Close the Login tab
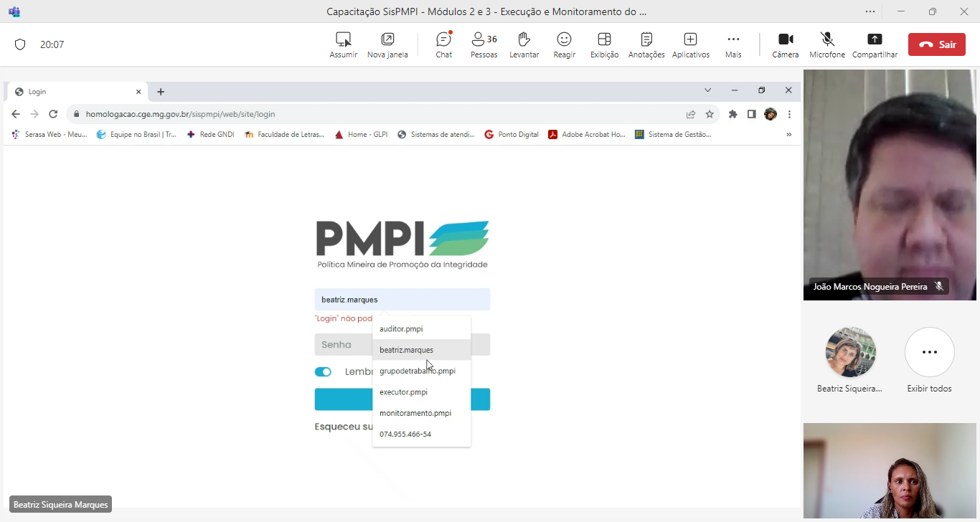 (139, 92)
